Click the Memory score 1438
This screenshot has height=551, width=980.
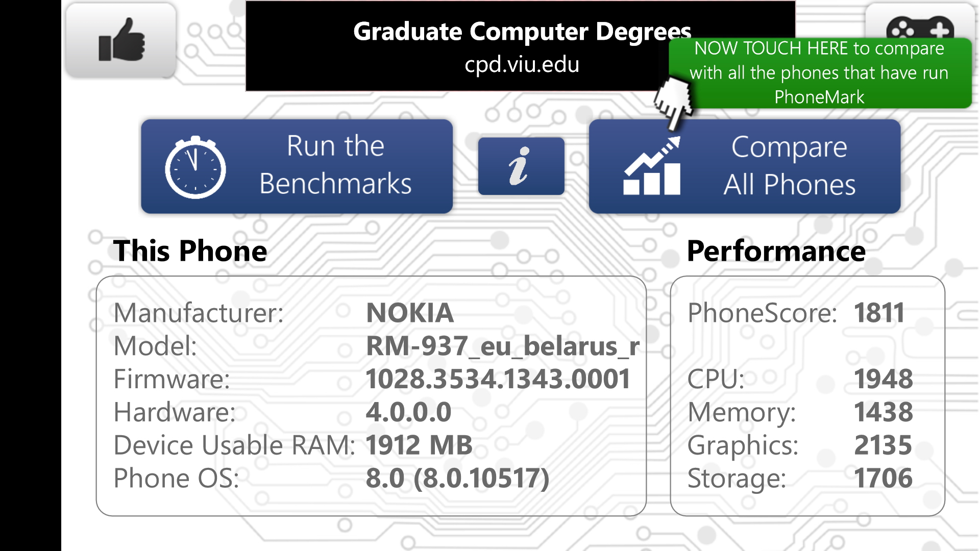[x=884, y=412]
